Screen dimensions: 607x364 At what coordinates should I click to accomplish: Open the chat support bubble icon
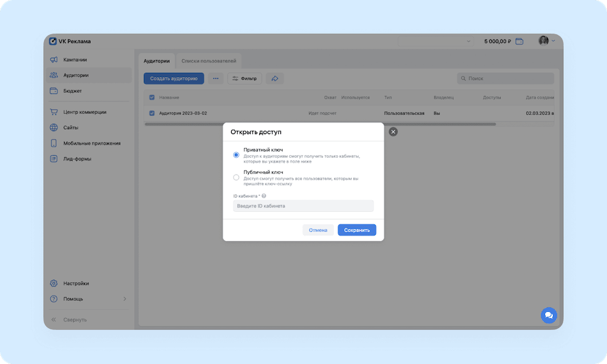549,315
